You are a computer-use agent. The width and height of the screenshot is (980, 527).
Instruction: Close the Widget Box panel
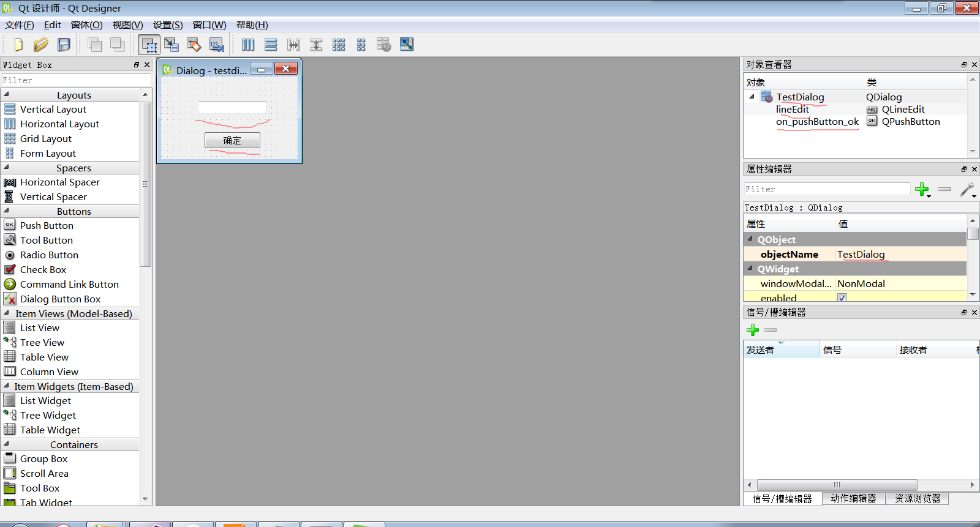pyautogui.click(x=147, y=65)
